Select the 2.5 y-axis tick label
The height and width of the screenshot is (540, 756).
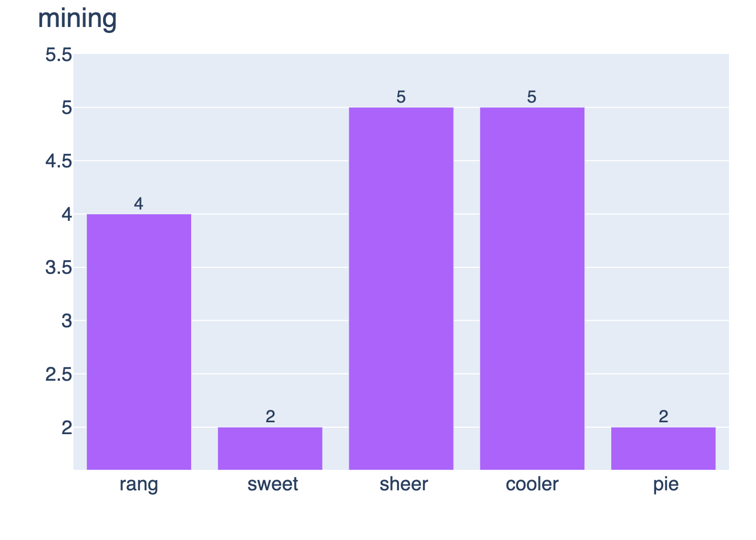(59, 374)
